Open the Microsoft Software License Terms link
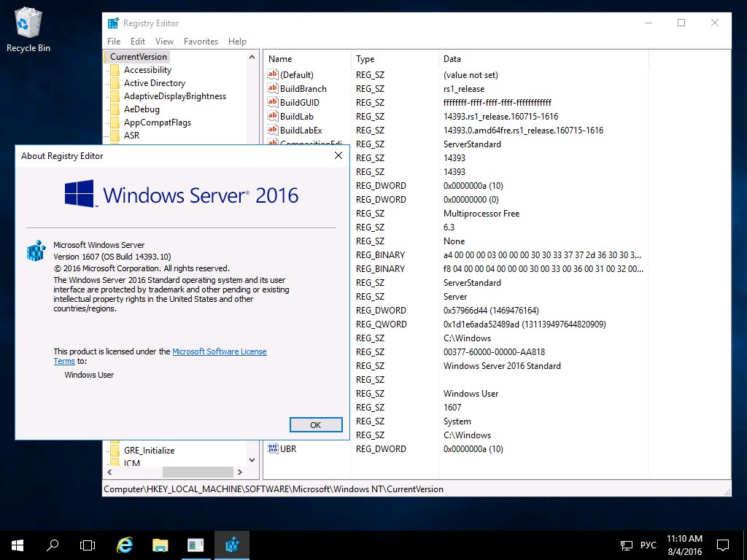The image size is (747, 560). tap(160, 356)
